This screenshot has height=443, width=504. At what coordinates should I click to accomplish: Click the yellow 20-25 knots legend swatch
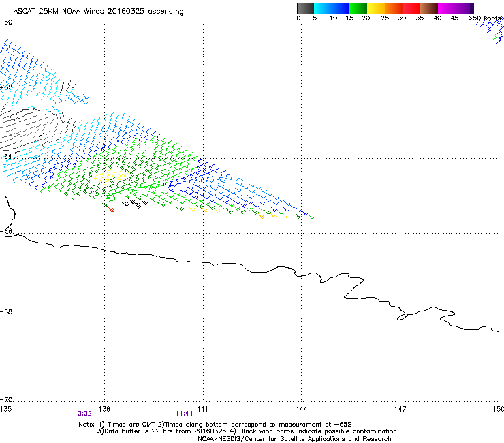point(376,8)
